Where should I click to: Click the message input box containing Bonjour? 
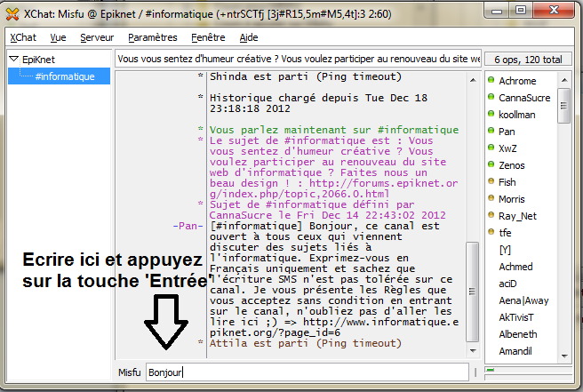(x=307, y=372)
